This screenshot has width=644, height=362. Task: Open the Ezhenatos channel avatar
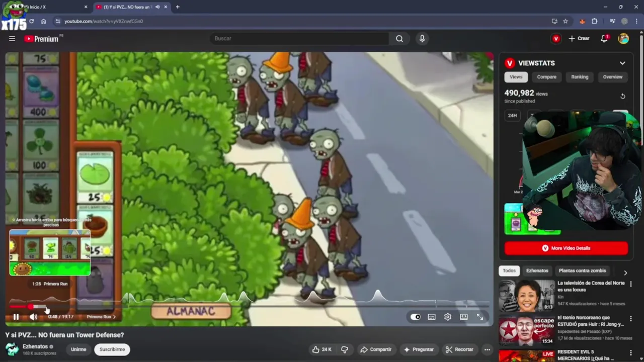coord(12,349)
